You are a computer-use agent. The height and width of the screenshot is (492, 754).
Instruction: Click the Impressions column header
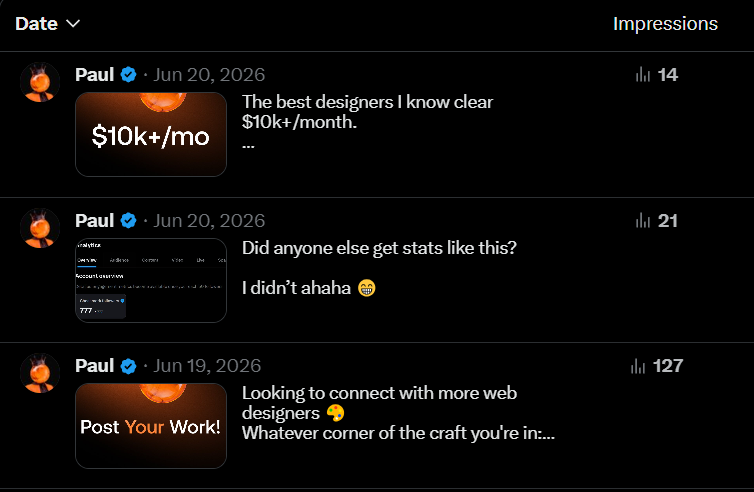pos(665,24)
